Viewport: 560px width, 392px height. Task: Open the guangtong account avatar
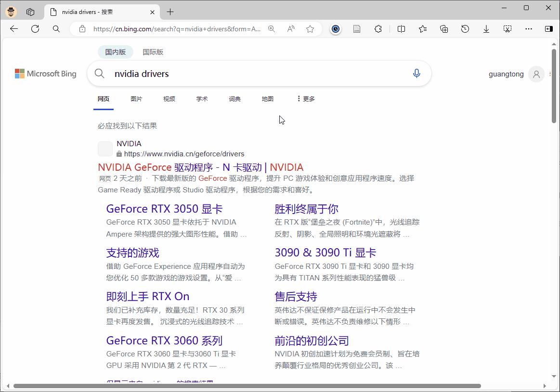536,73
